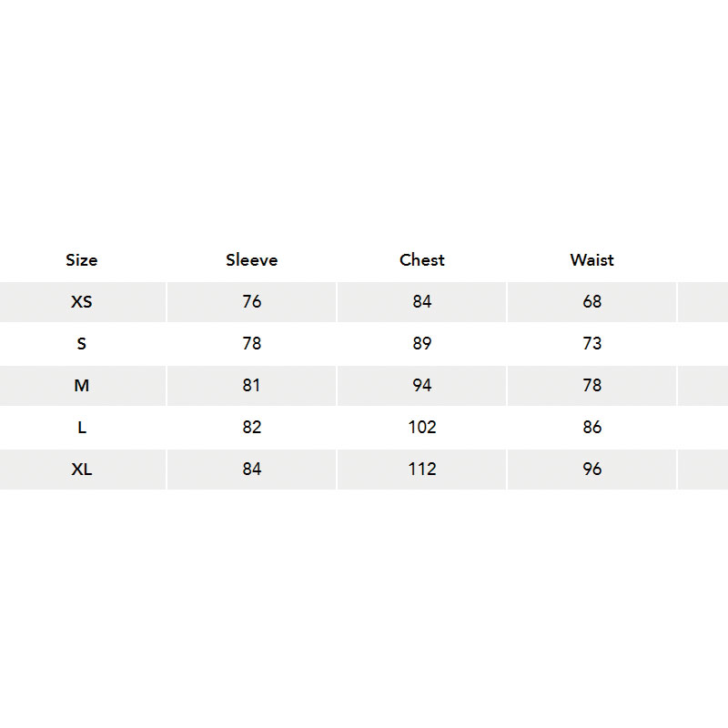
Task: Click the XS waist value 68
Action: pyautogui.click(x=592, y=302)
